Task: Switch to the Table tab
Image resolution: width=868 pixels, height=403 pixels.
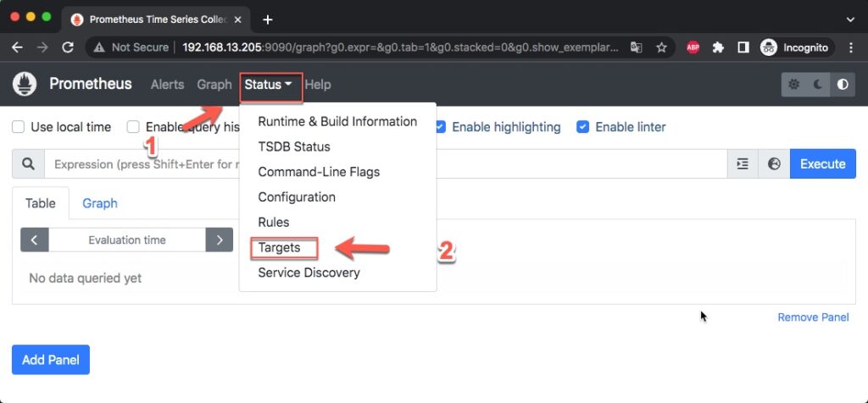Action: tap(41, 203)
